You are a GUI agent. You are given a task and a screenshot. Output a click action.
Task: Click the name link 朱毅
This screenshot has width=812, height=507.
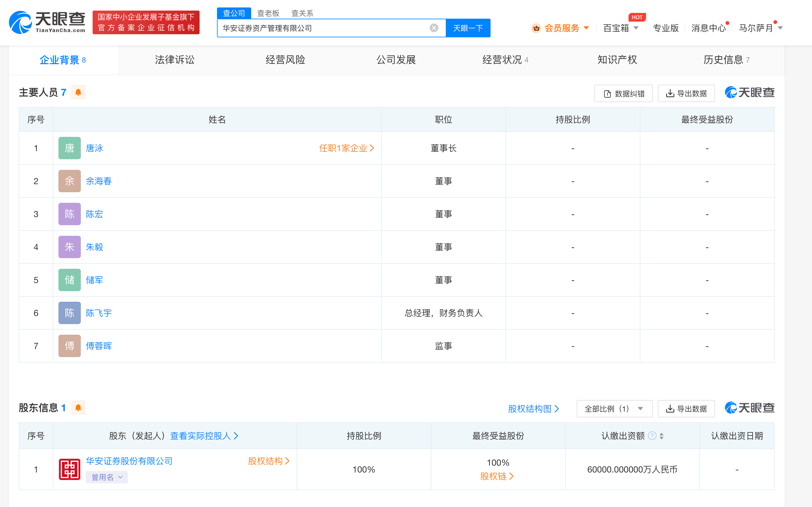tap(95, 247)
